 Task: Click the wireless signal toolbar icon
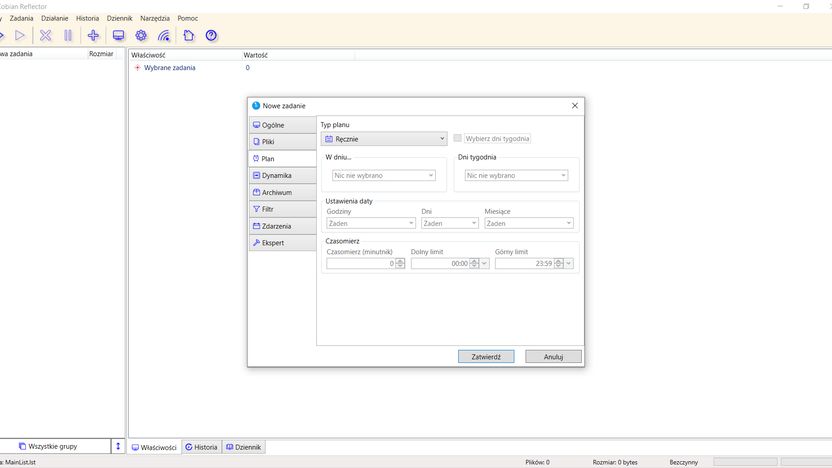pyautogui.click(x=164, y=36)
